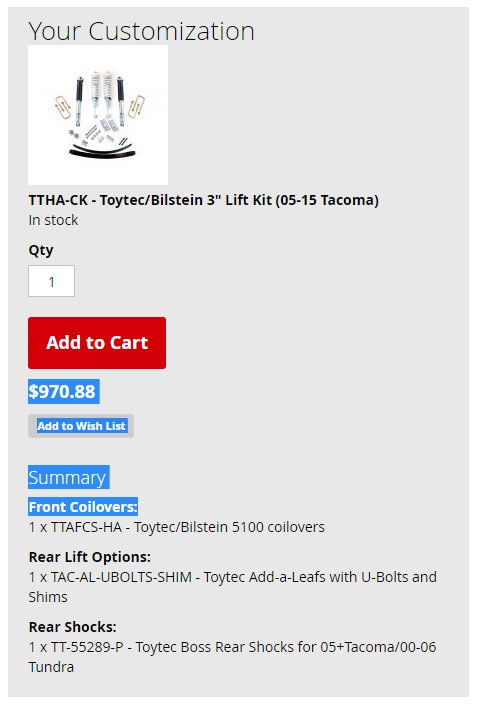
Task: Click the Rear Lift Options label
Action: coord(90,557)
